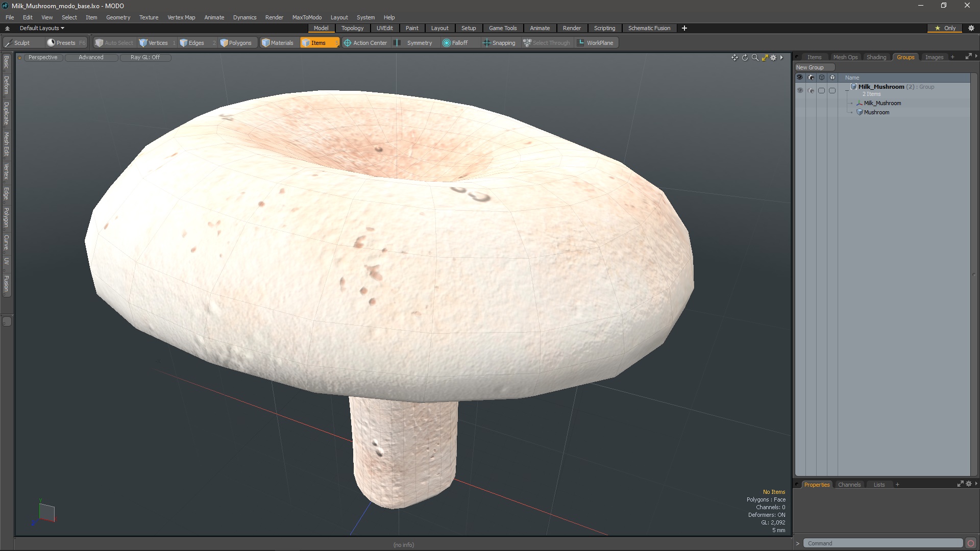Click the axis orientation gizmo cube

tap(46, 513)
